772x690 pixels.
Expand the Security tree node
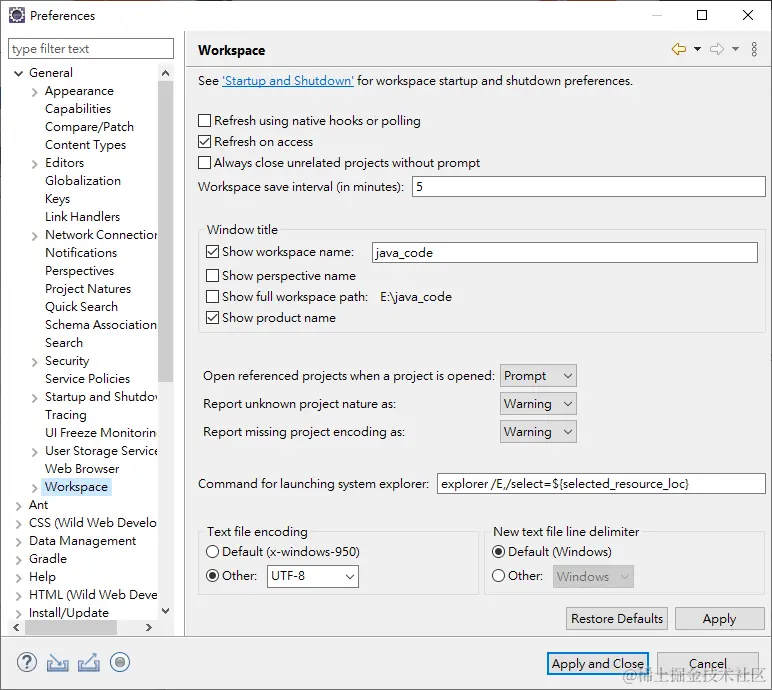pyautogui.click(x=34, y=362)
